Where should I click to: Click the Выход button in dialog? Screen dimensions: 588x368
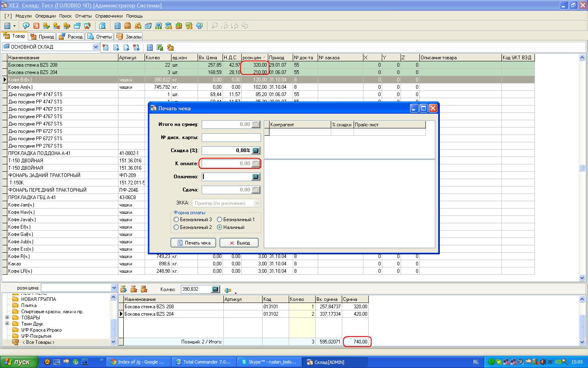(x=239, y=243)
